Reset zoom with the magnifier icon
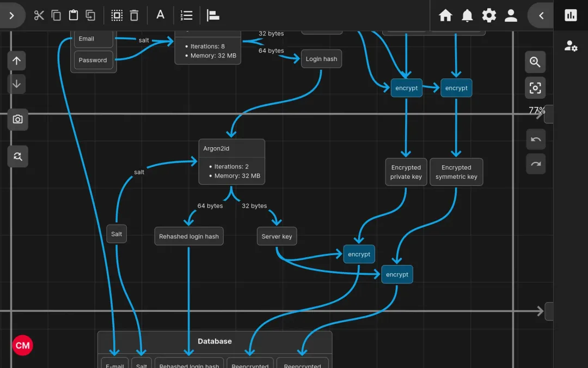This screenshot has width=588, height=368. click(535, 63)
